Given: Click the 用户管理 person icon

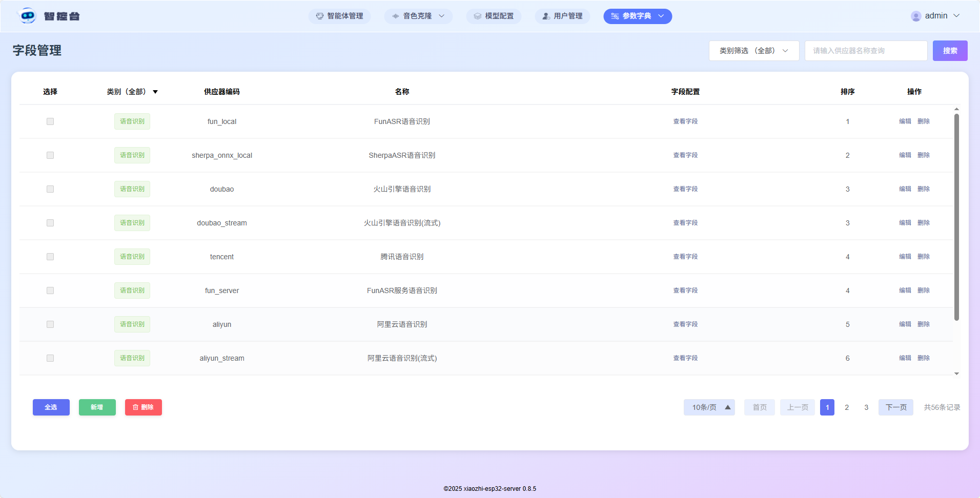Looking at the screenshot, I should tap(546, 16).
